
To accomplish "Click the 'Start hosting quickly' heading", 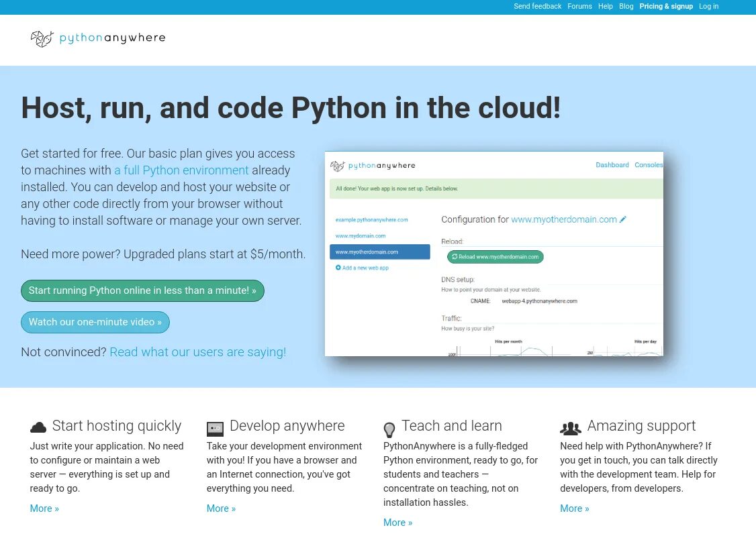I will point(117,426).
